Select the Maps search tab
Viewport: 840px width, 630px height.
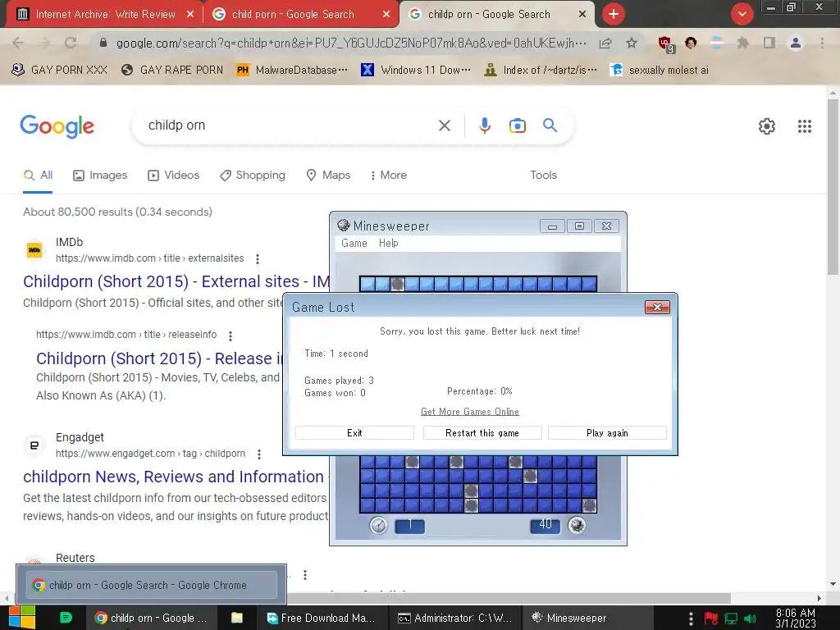pyautogui.click(x=328, y=176)
